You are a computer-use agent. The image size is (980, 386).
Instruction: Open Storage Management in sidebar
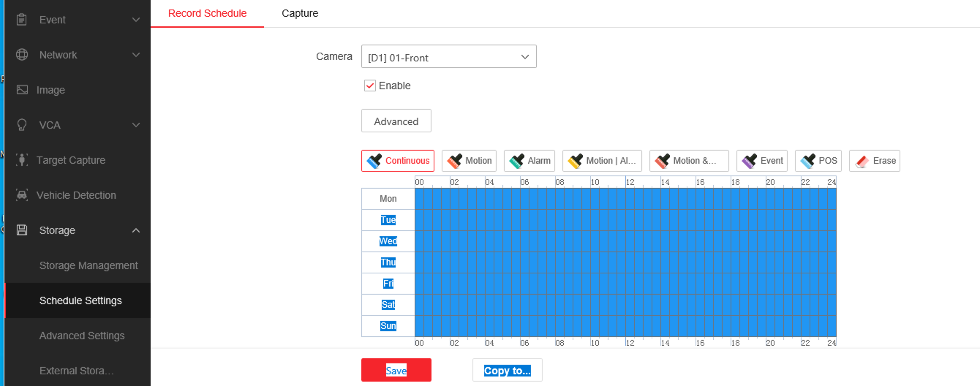pyautogui.click(x=88, y=265)
